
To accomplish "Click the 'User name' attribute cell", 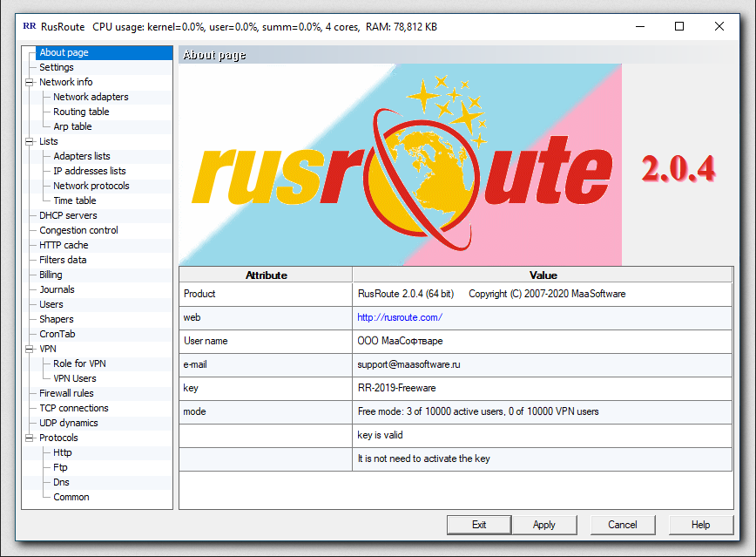I will (266, 341).
